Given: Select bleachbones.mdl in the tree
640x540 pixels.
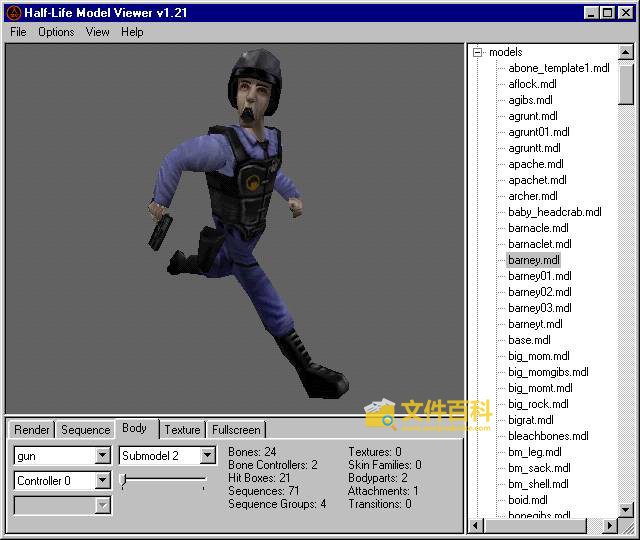Looking at the screenshot, I should [548, 436].
